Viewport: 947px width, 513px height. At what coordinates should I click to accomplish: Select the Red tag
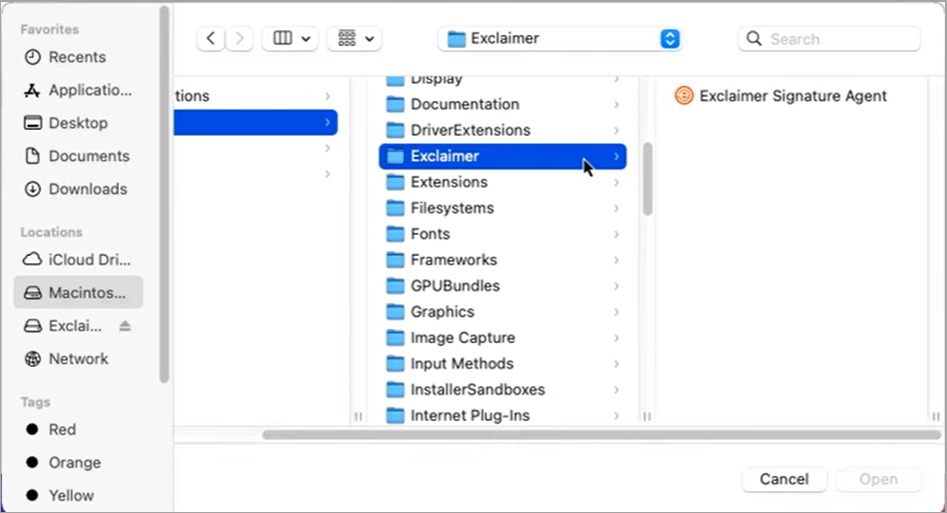62,430
